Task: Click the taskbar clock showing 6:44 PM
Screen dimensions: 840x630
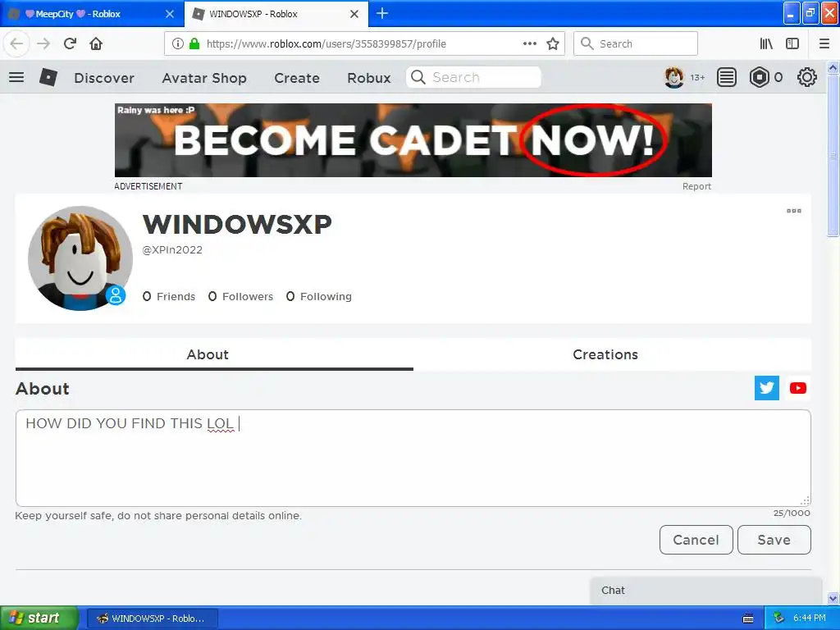Action: 810,619
